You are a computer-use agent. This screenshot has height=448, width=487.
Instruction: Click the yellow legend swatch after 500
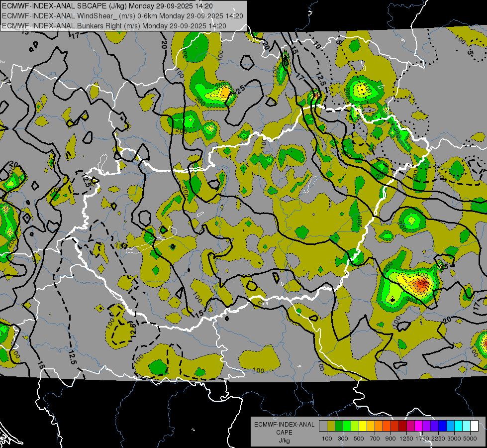point(363,426)
